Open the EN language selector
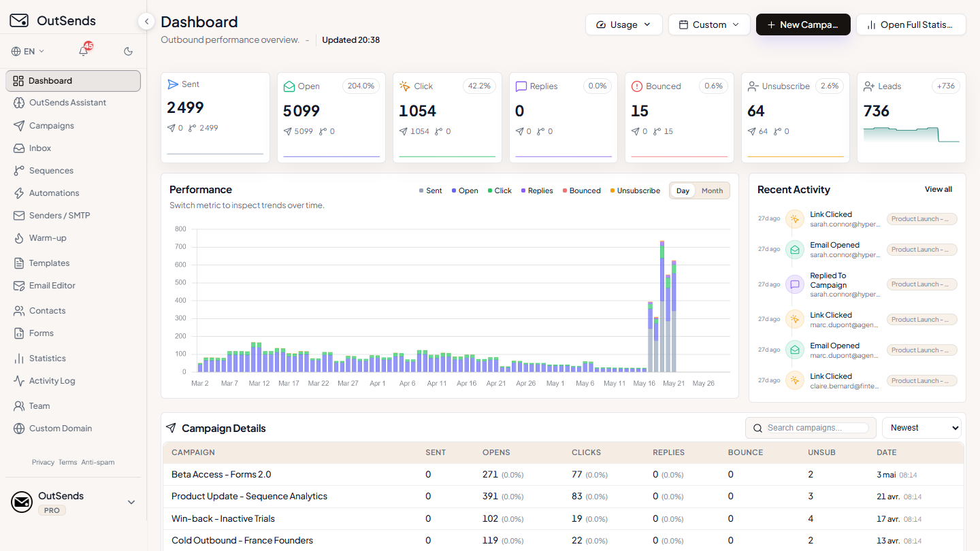The image size is (980, 551). [28, 51]
